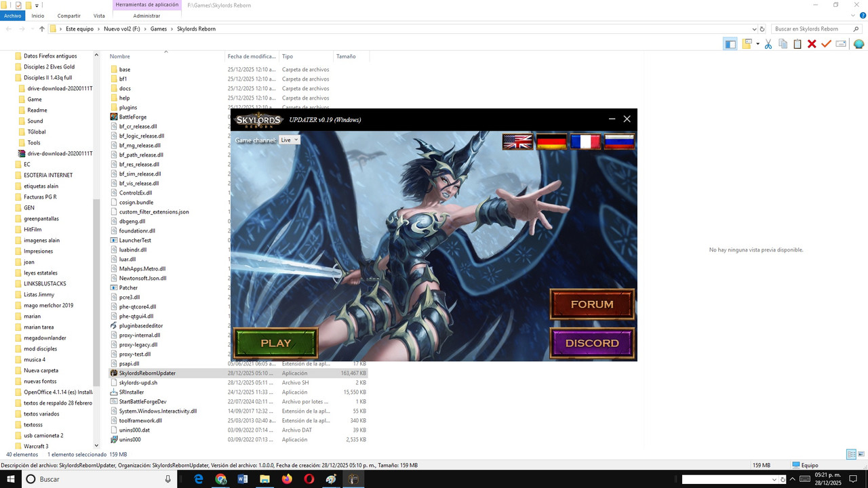
Task: Select the French flag language
Action: [x=585, y=142]
